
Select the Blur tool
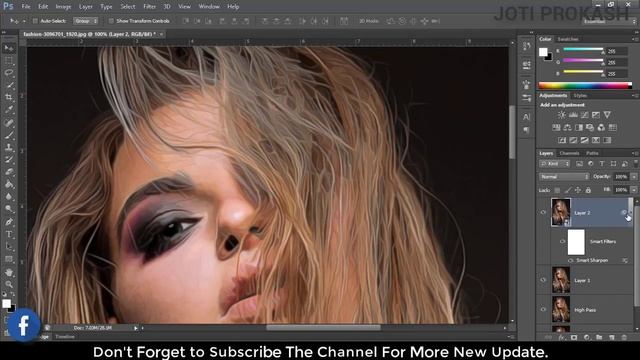(9, 196)
